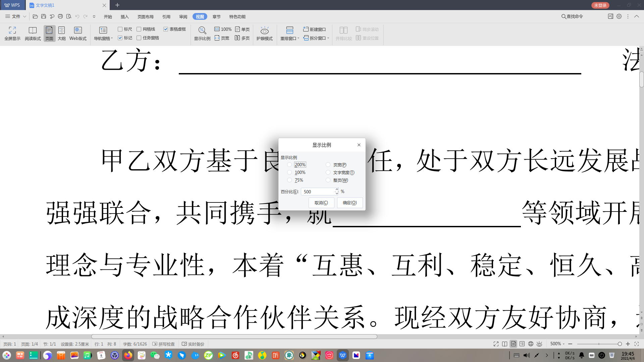
Task: Click the zoom slider in status bar
Action: pyautogui.click(x=599, y=344)
